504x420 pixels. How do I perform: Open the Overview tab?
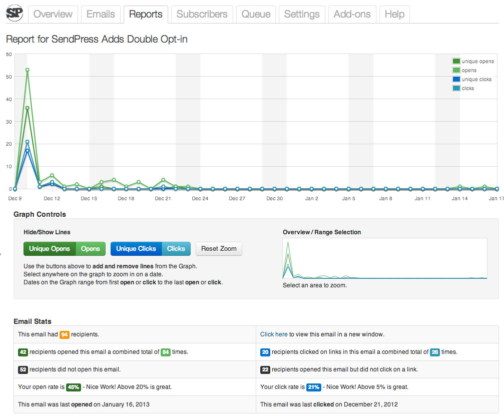[x=53, y=15]
